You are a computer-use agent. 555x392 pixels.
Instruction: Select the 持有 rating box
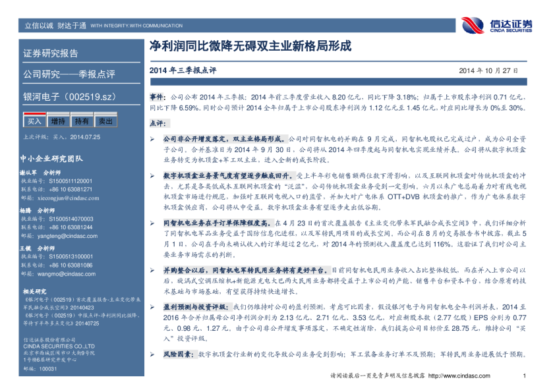82,121
